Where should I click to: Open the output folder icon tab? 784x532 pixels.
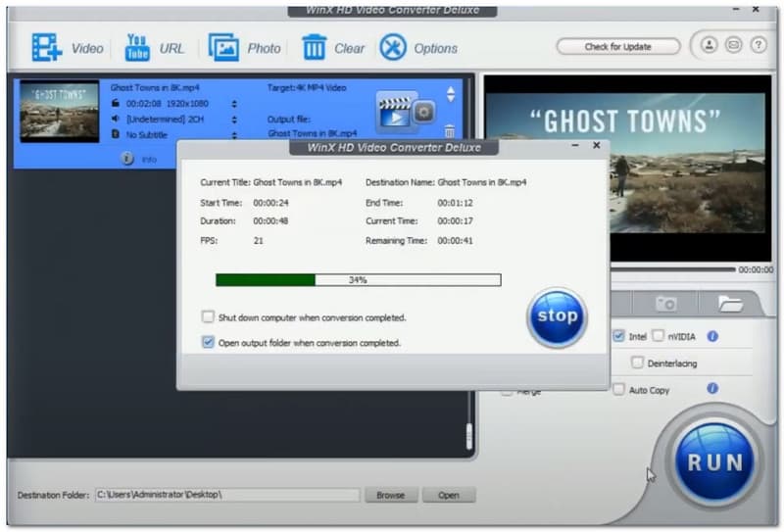pyautogui.click(x=730, y=304)
